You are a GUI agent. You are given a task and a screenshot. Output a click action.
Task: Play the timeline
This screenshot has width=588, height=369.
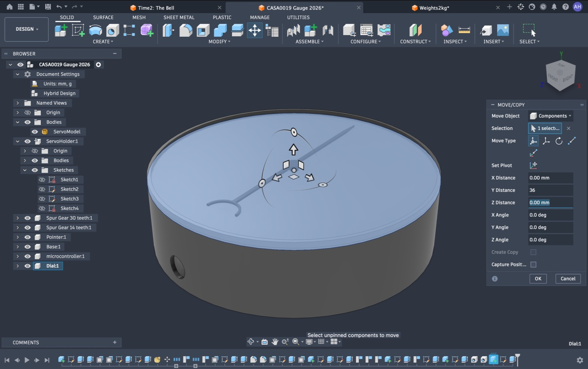click(27, 360)
